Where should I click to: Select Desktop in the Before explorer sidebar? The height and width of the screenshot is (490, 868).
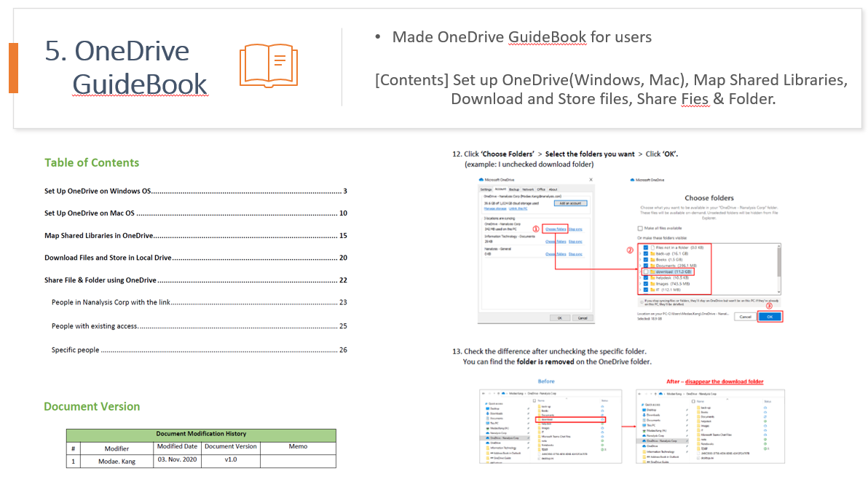tap(495, 408)
